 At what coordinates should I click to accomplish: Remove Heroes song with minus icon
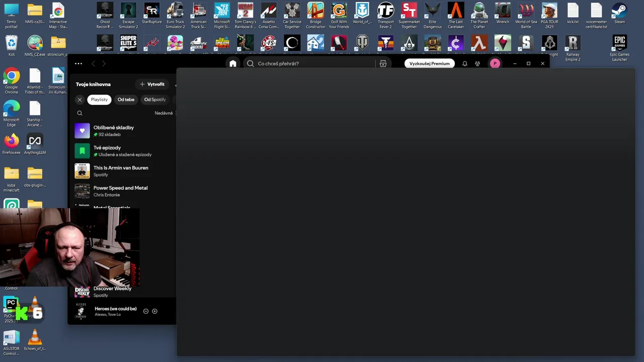146,311
